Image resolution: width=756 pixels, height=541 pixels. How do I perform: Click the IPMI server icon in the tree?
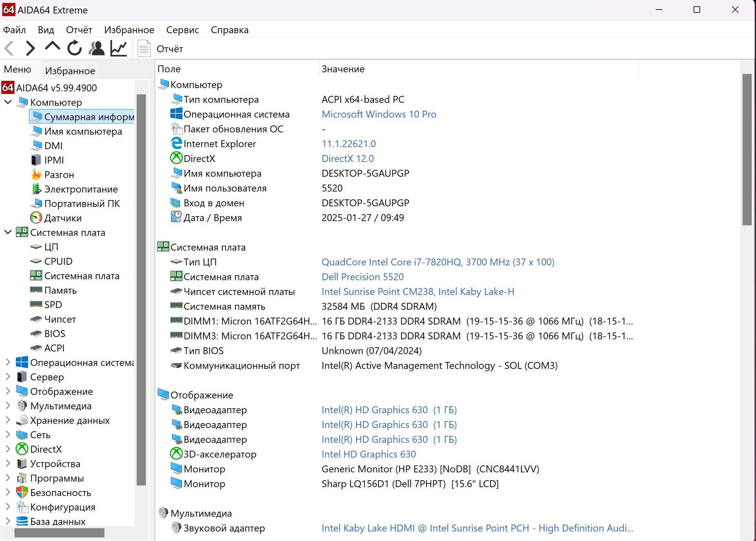pos(36,160)
